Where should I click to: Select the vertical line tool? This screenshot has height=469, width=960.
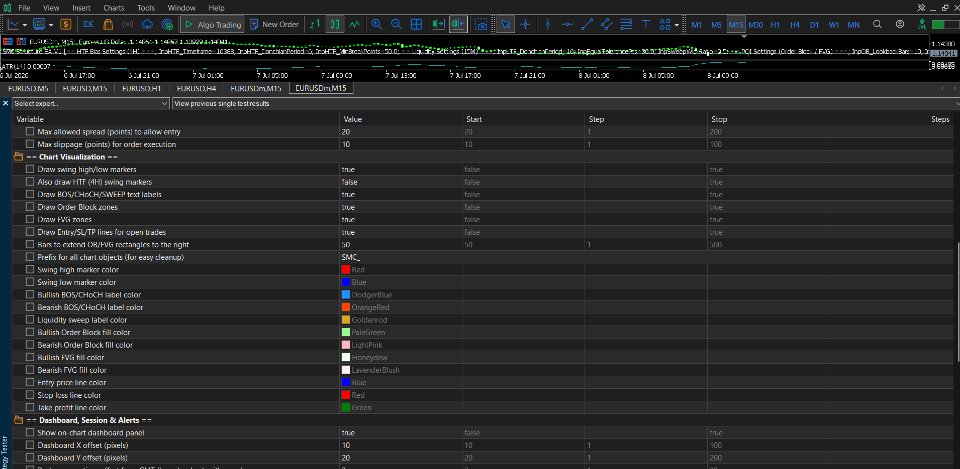coord(547,24)
